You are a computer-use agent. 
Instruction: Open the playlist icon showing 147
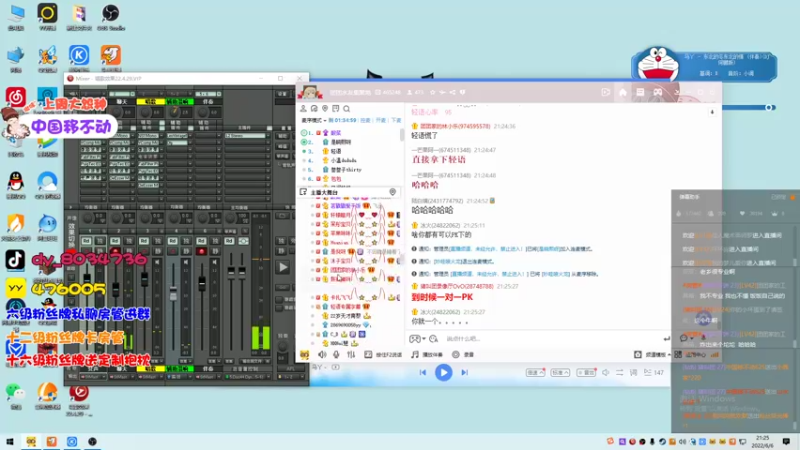pyautogui.click(x=654, y=372)
